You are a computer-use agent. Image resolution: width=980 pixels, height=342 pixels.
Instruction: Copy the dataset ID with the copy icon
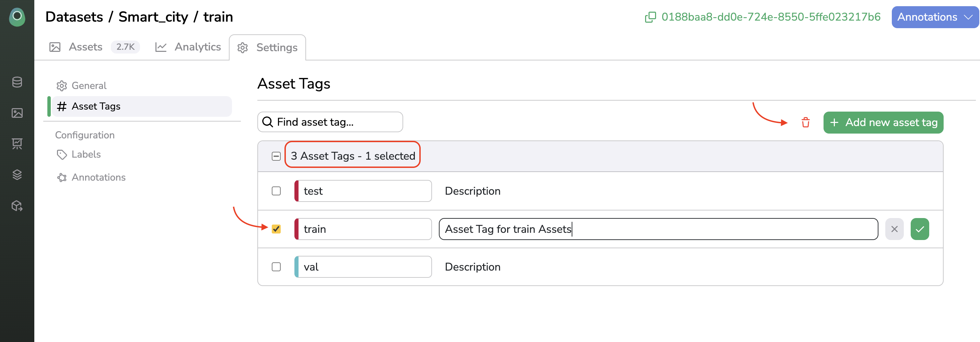point(650,17)
